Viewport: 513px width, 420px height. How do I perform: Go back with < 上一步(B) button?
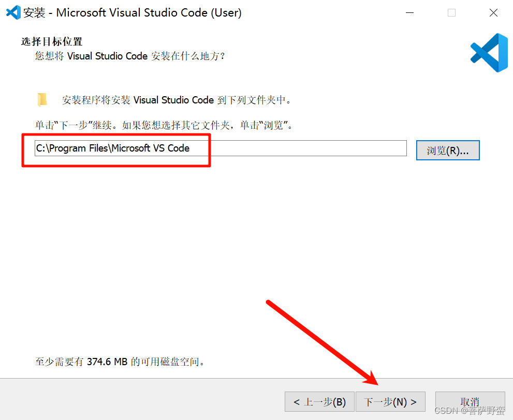319,401
